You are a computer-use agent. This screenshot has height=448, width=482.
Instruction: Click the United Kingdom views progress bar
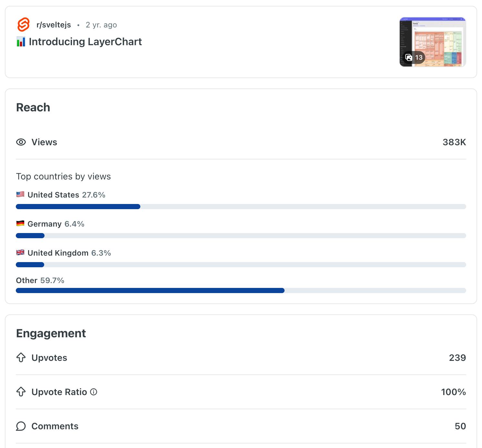(x=241, y=265)
